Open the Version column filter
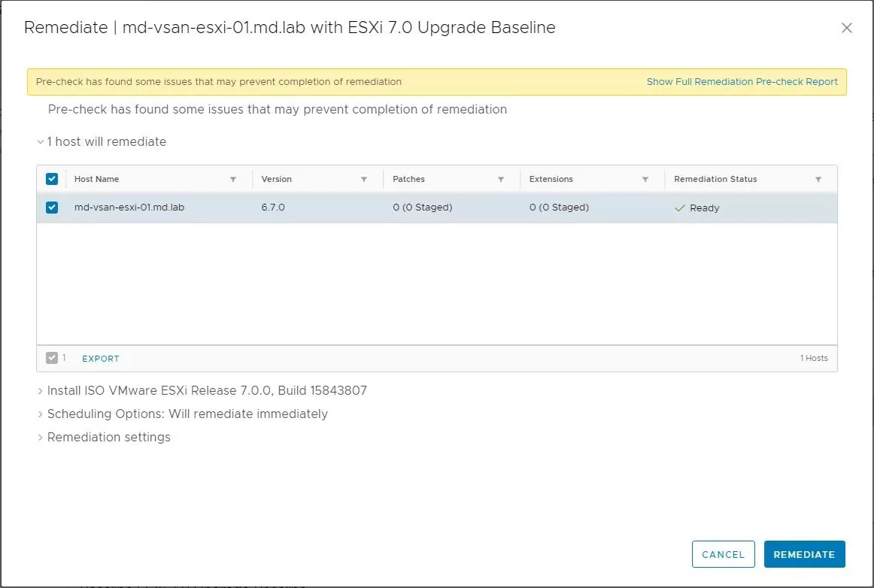874x588 pixels. [364, 180]
